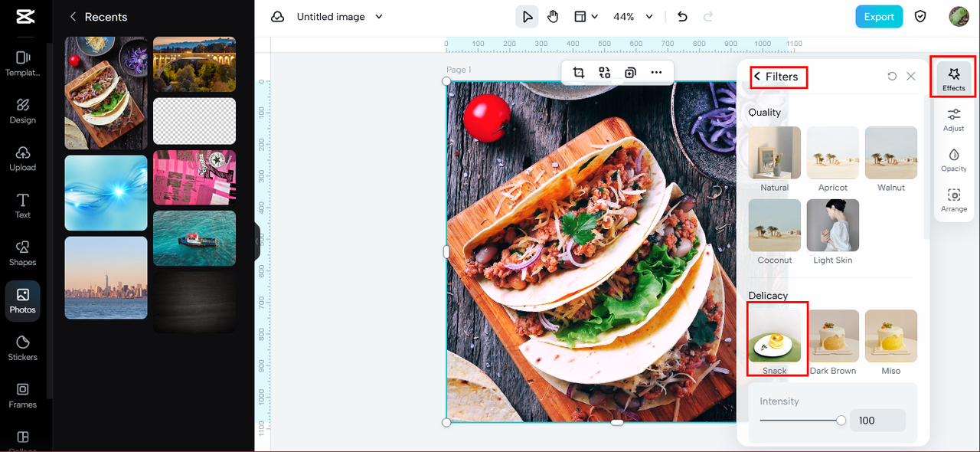Open the Shapes tab in sidebar
This screenshot has width=980, height=452.
pyautogui.click(x=22, y=253)
